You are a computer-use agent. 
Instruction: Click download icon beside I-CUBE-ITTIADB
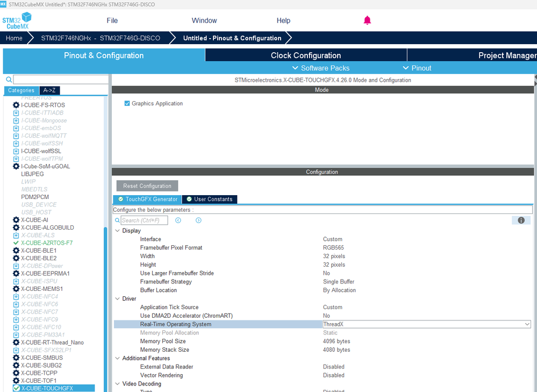(16, 113)
